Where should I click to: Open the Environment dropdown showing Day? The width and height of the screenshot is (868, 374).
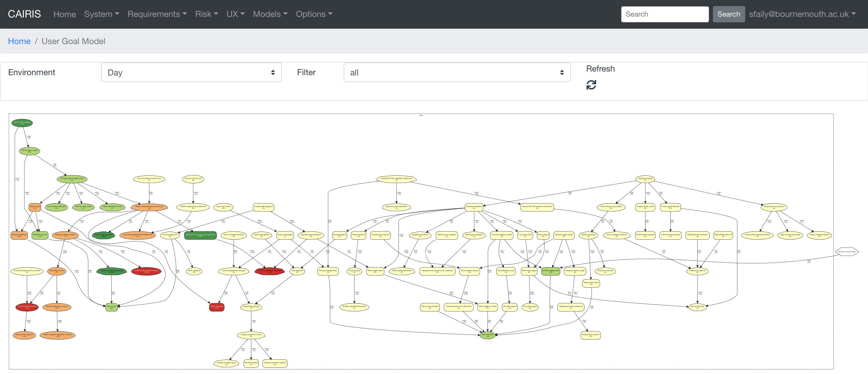pos(191,72)
